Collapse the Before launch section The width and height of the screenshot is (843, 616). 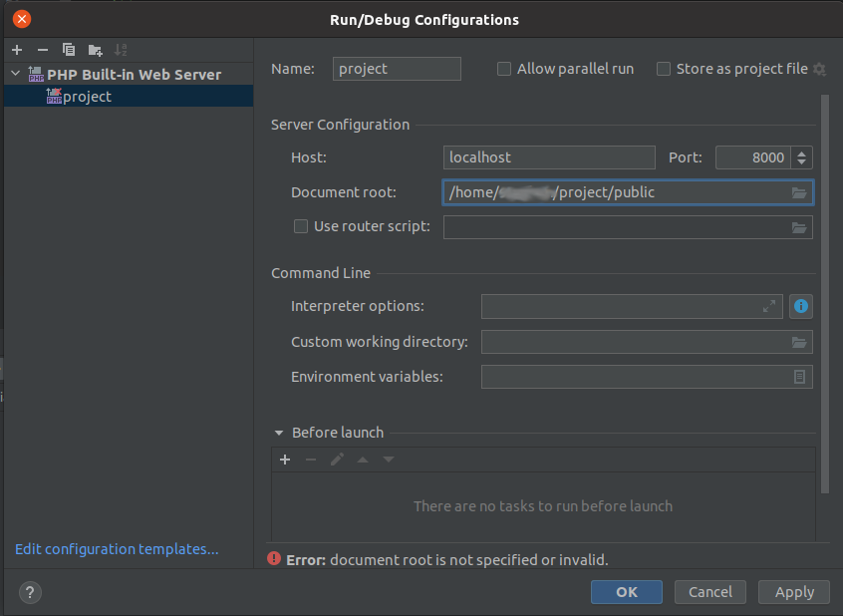tap(279, 433)
